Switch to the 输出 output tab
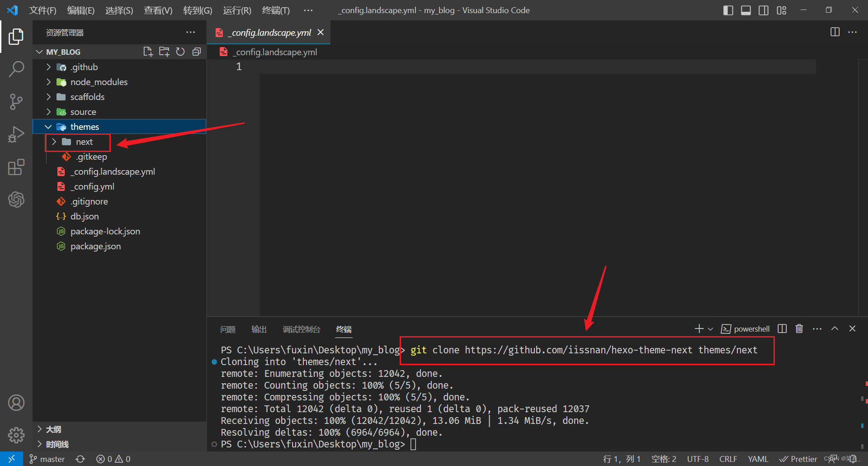The image size is (868, 466). click(x=259, y=329)
